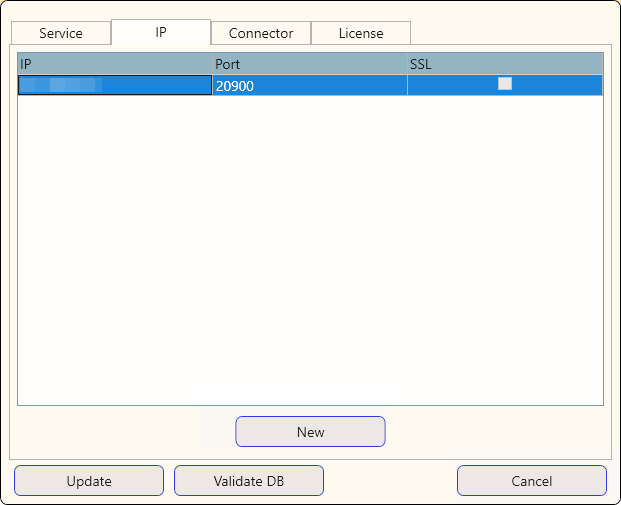Click the Port column header
Screen dimensions: 621x505
coord(309,64)
